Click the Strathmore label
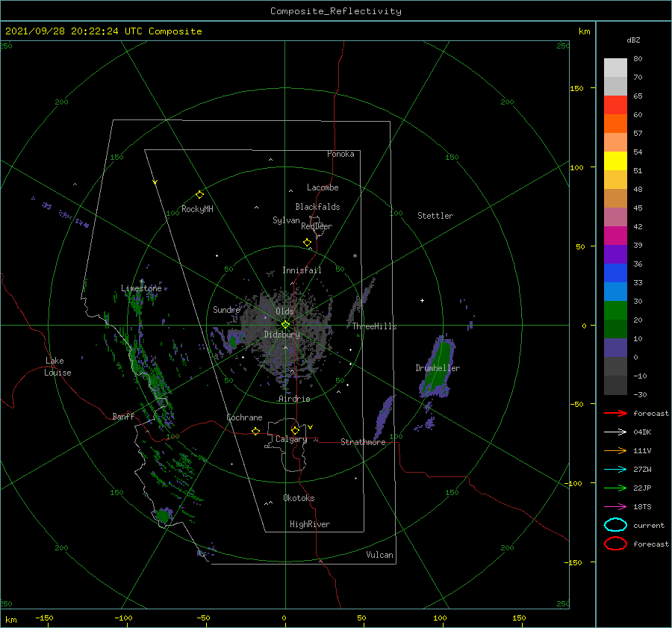Screen dimensions: 672x628 coord(363,442)
